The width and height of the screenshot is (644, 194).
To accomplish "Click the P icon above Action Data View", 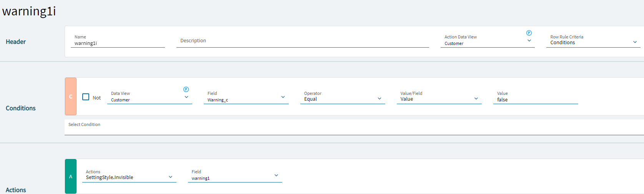I will pos(529,33).
